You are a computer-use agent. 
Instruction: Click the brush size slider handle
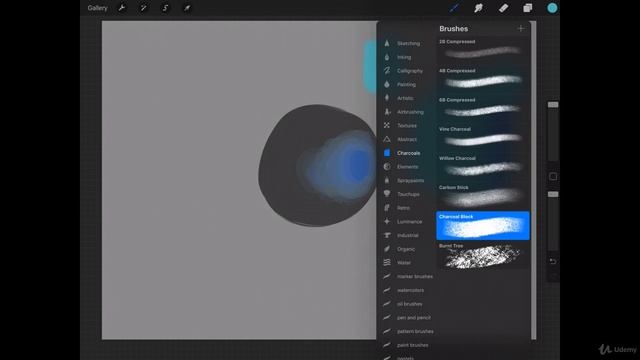(553, 105)
